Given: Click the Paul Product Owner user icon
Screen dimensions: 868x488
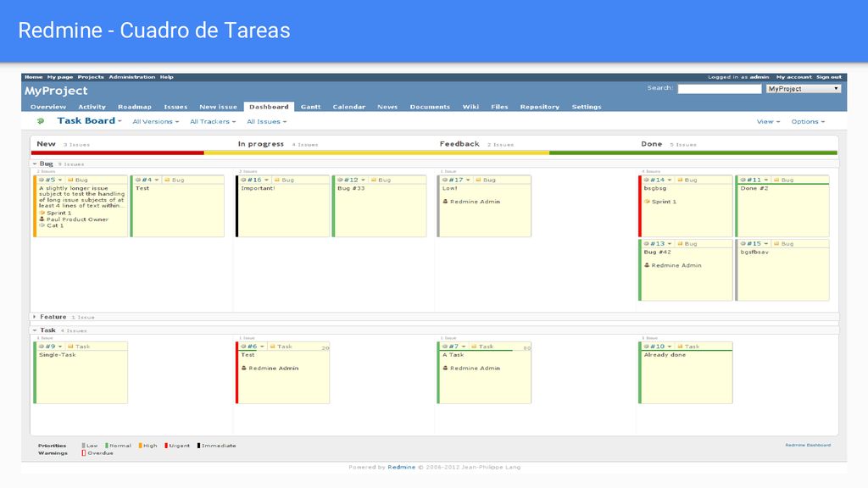Looking at the screenshot, I should (x=42, y=219).
